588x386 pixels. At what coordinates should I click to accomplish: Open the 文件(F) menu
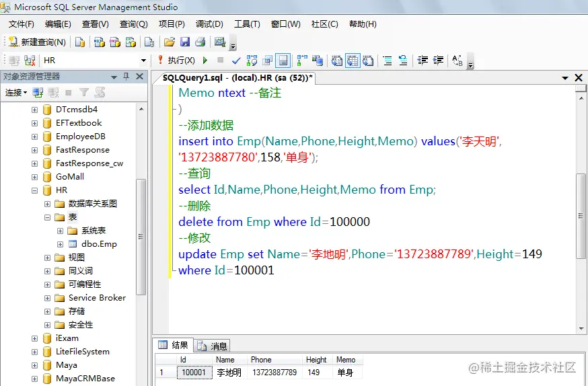point(22,24)
